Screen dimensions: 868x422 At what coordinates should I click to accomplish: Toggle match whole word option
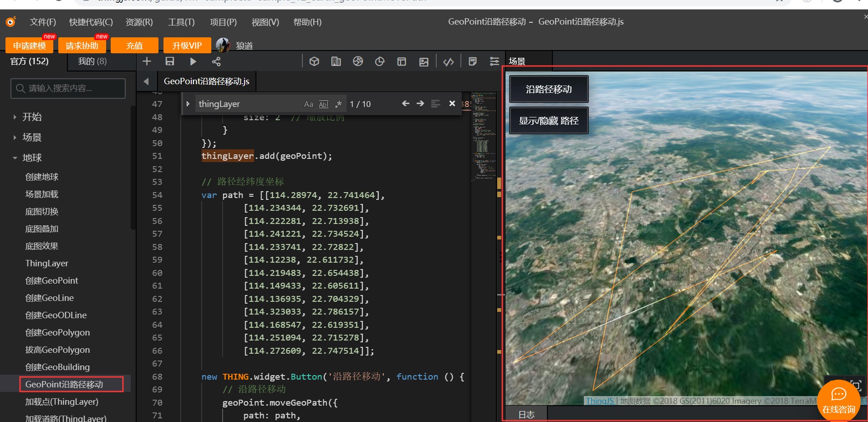click(x=323, y=104)
